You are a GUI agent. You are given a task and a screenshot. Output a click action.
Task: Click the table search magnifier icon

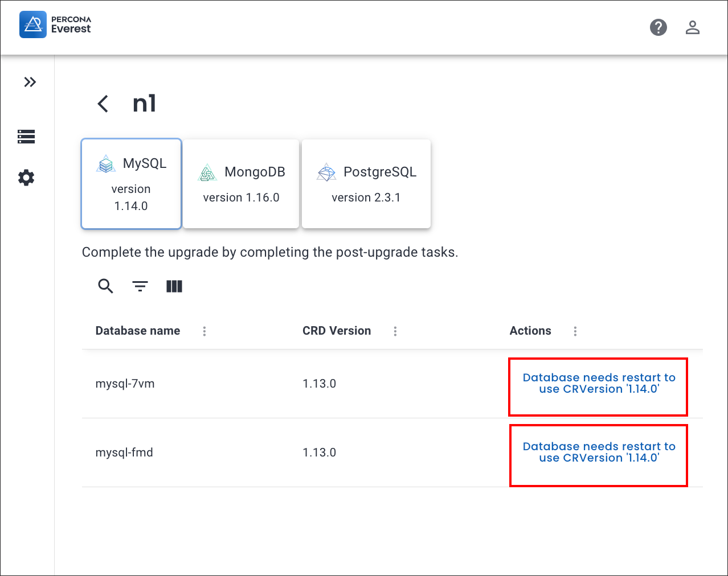click(105, 286)
